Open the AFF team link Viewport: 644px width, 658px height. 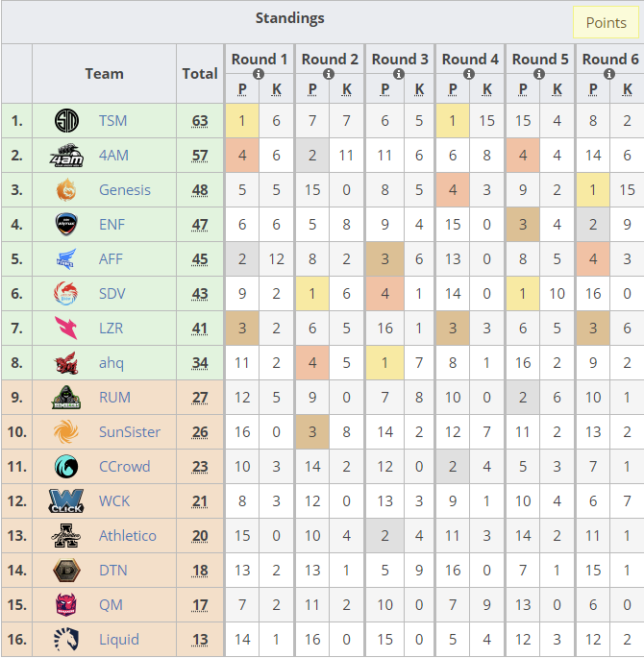click(111, 259)
